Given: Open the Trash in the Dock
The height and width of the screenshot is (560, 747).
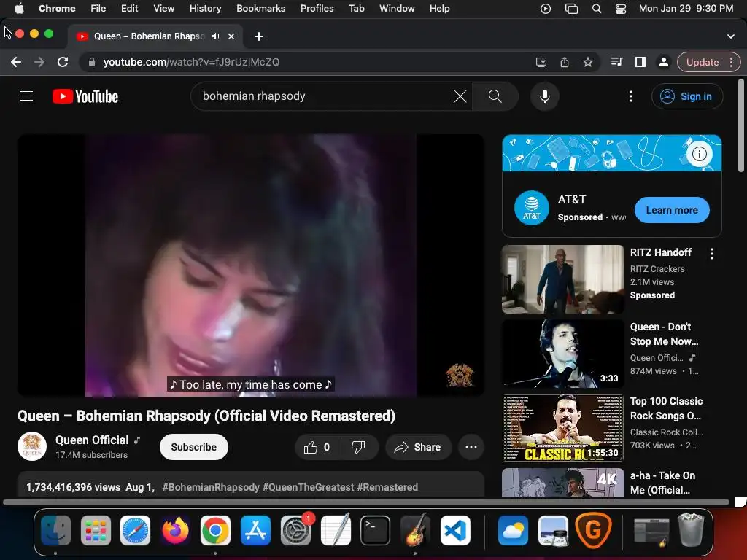Looking at the screenshot, I should click(691, 530).
